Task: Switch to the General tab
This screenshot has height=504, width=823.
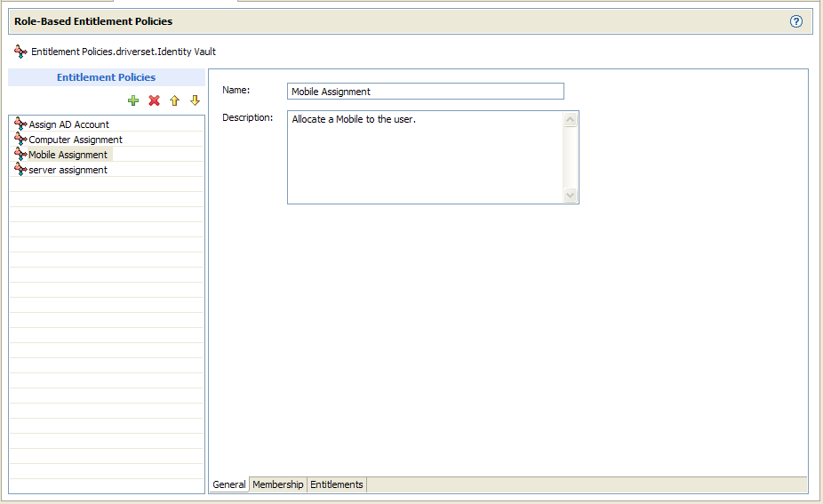Action: (x=228, y=484)
